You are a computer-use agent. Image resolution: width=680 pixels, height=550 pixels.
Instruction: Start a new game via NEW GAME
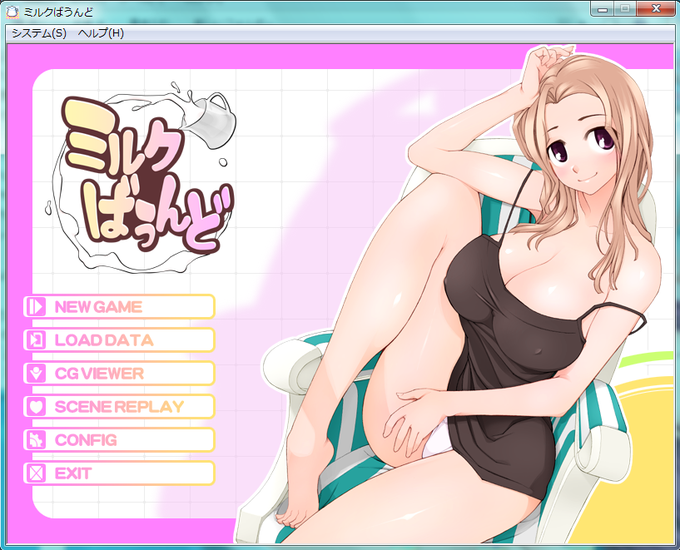(119, 307)
